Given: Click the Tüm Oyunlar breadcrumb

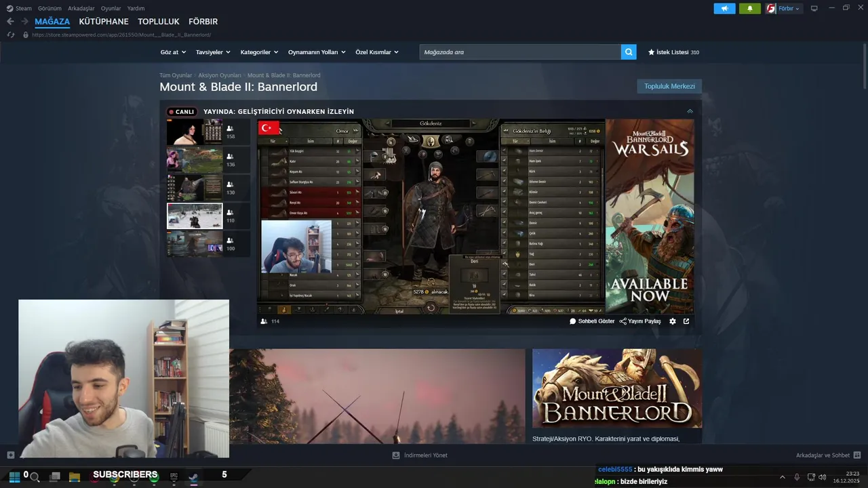Looking at the screenshot, I should coord(176,75).
